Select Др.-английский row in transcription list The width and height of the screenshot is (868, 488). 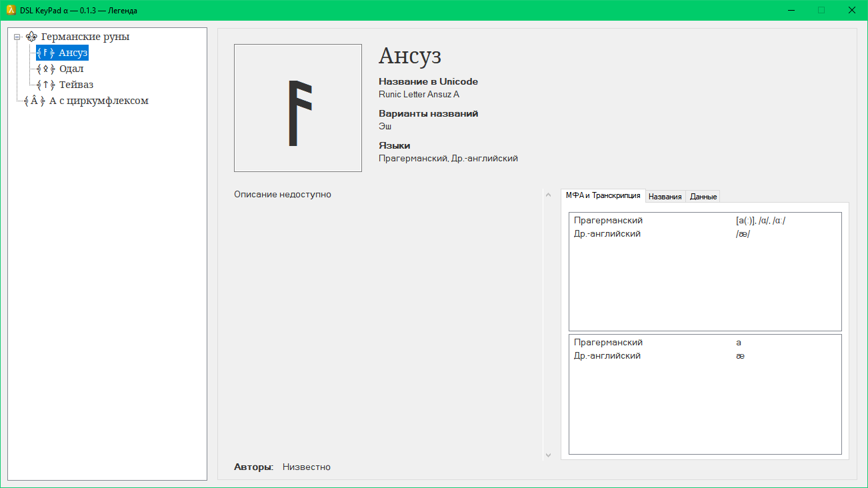(x=705, y=355)
